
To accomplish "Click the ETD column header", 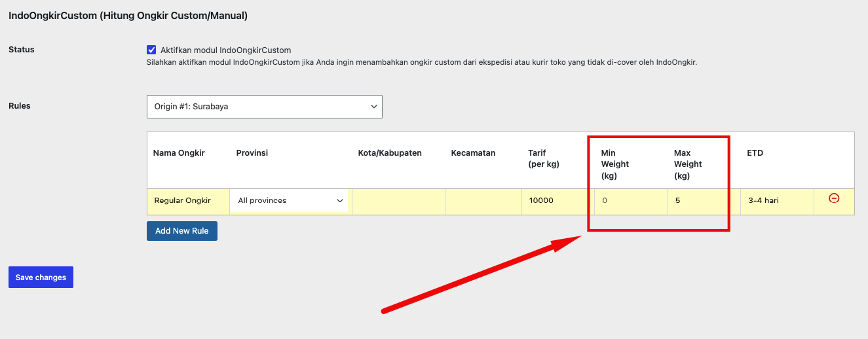I will [x=755, y=153].
